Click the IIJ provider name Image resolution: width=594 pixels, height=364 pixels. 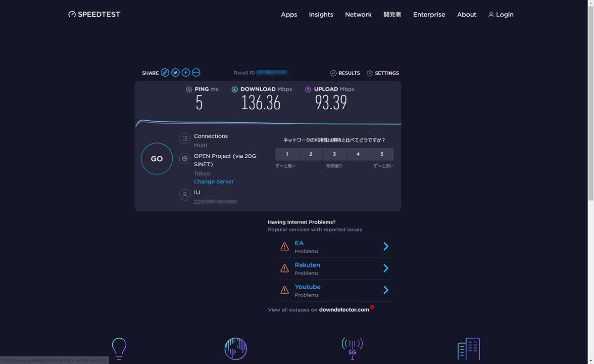coord(197,192)
